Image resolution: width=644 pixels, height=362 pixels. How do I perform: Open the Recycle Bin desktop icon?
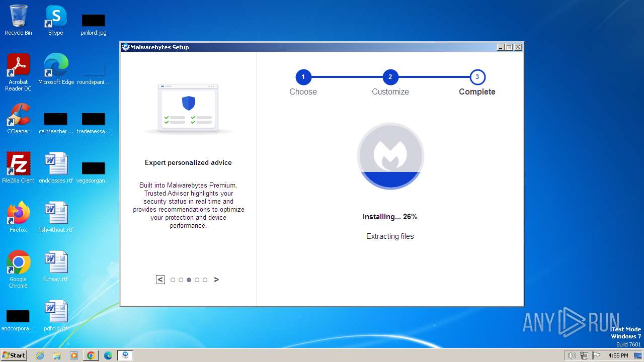click(18, 20)
